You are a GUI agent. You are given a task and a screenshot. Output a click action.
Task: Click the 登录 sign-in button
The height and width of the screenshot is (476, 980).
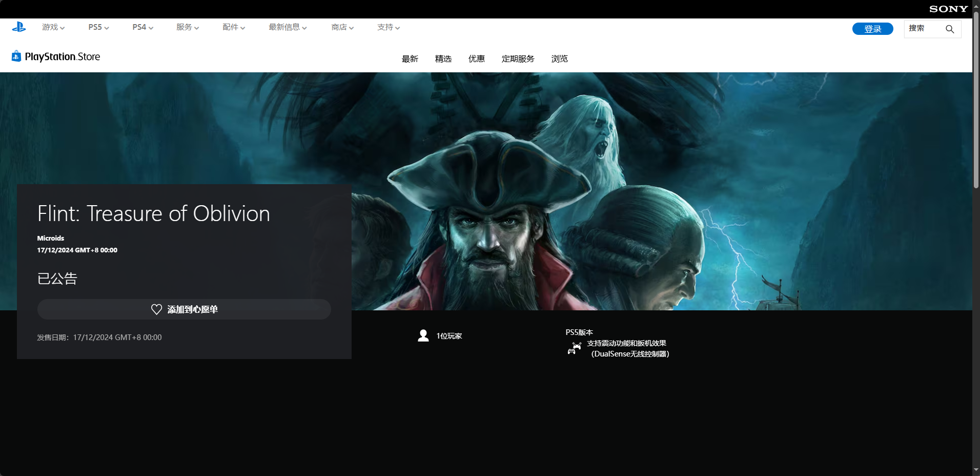[x=873, y=29]
